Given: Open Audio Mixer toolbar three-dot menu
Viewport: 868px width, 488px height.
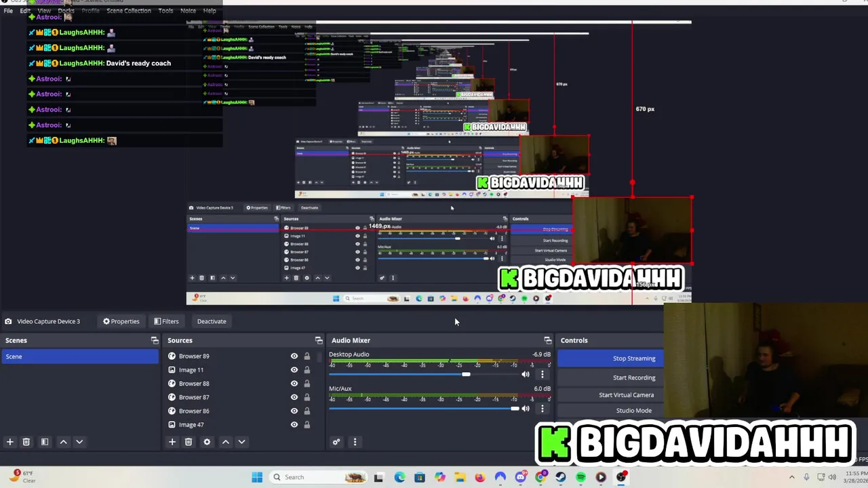Looking at the screenshot, I should click(355, 442).
